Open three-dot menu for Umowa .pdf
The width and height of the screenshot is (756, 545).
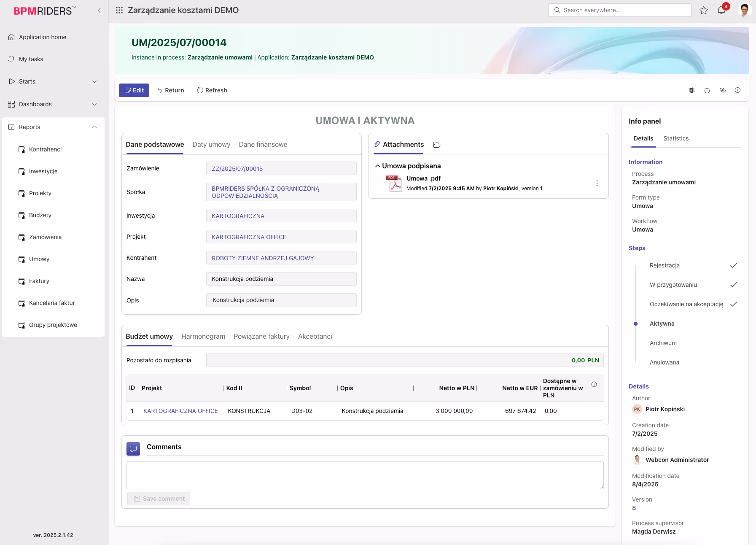point(597,183)
